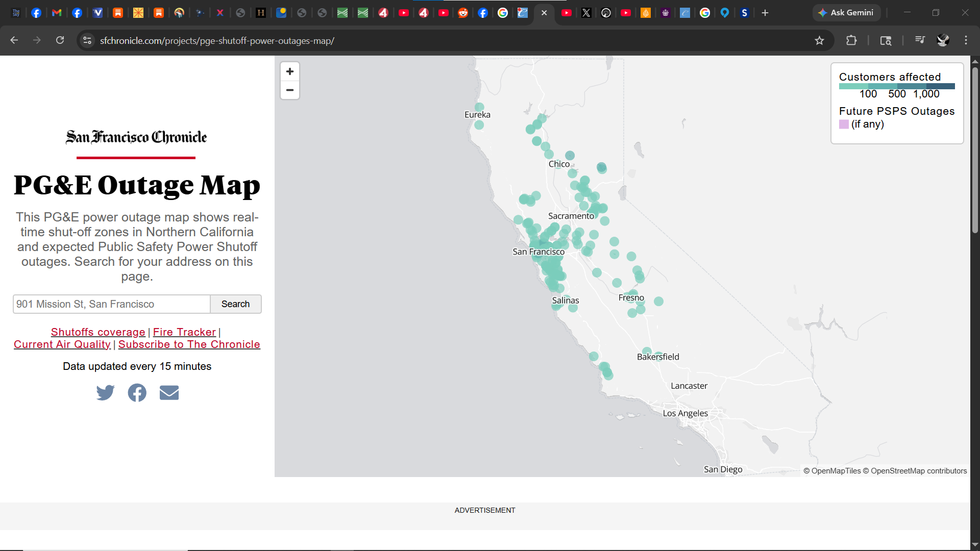Click the Bakersfield map label
980x551 pixels.
(658, 357)
